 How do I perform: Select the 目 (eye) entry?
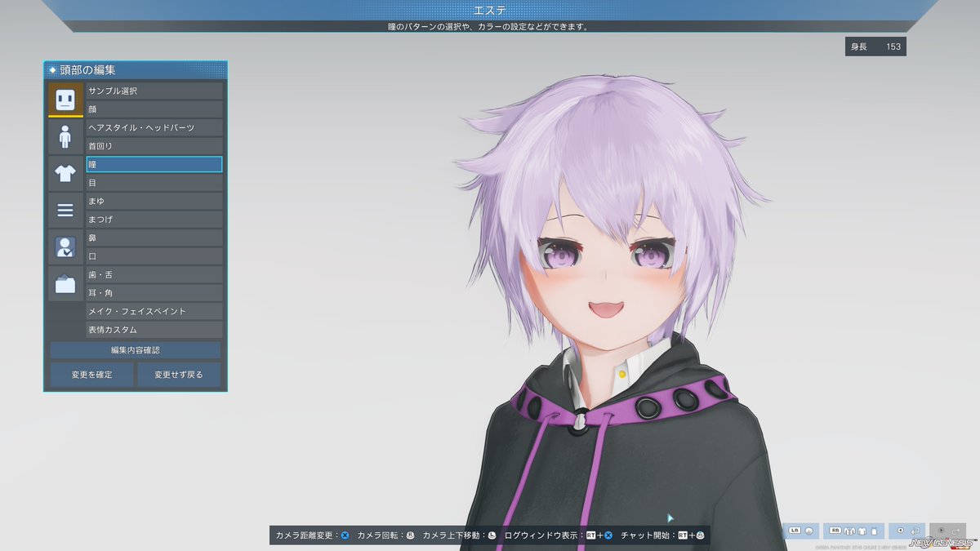pyautogui.click(x=154, y=183)
